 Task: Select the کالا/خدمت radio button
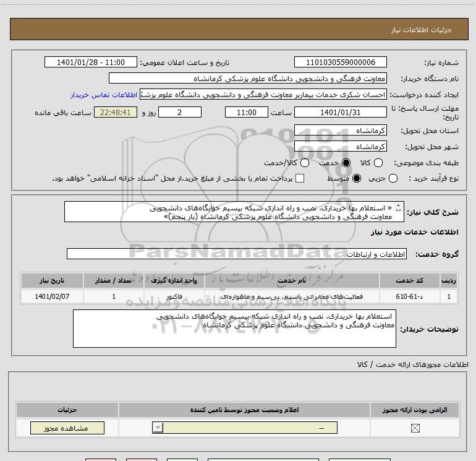[305, 163]
